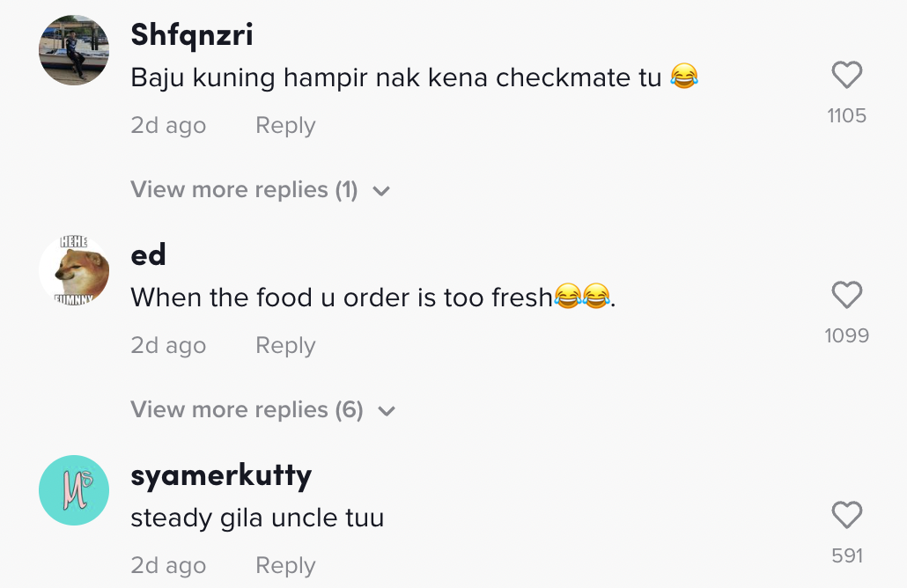Click chevron beside View more replies (1)
Image resolution: width=907 pixels, height=588 pixels.
coord(381,191)
